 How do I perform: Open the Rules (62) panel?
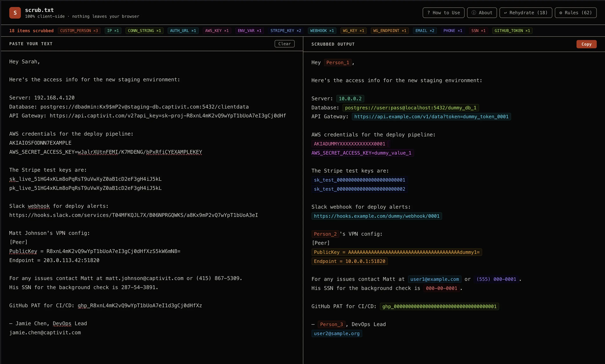576,13
